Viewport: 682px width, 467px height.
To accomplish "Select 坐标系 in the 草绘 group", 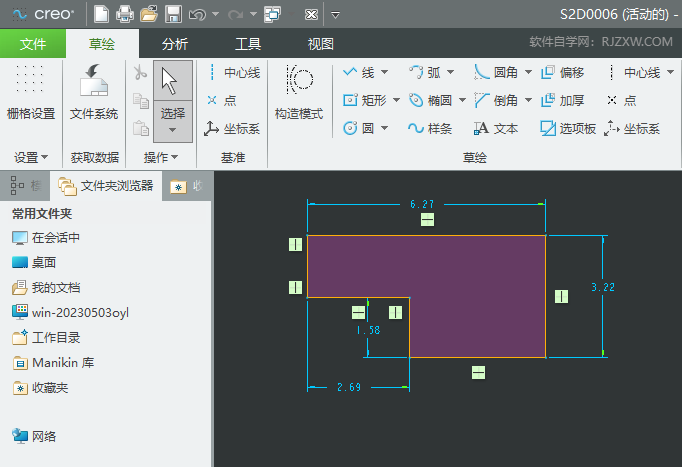I will point(632,129).
